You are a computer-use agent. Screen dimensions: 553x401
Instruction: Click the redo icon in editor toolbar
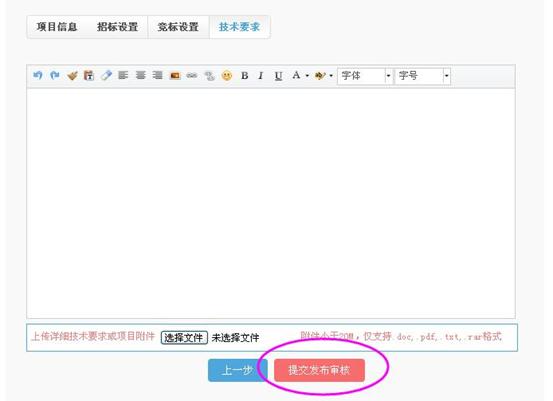55,75
